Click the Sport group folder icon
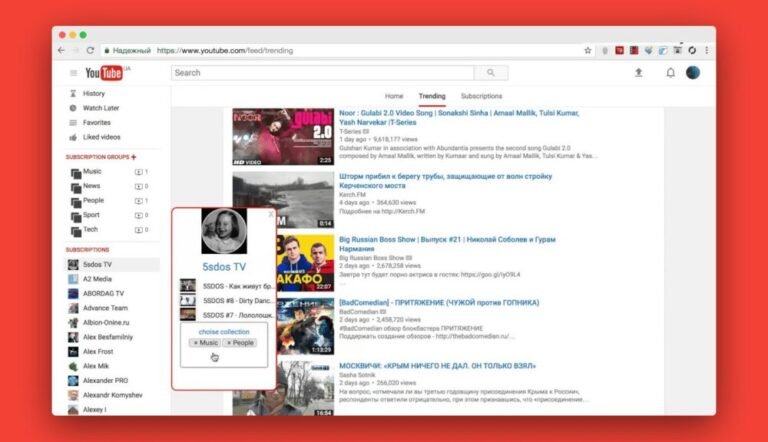The height and width of the screenshot is (442, 768). [x=76, y=217]
